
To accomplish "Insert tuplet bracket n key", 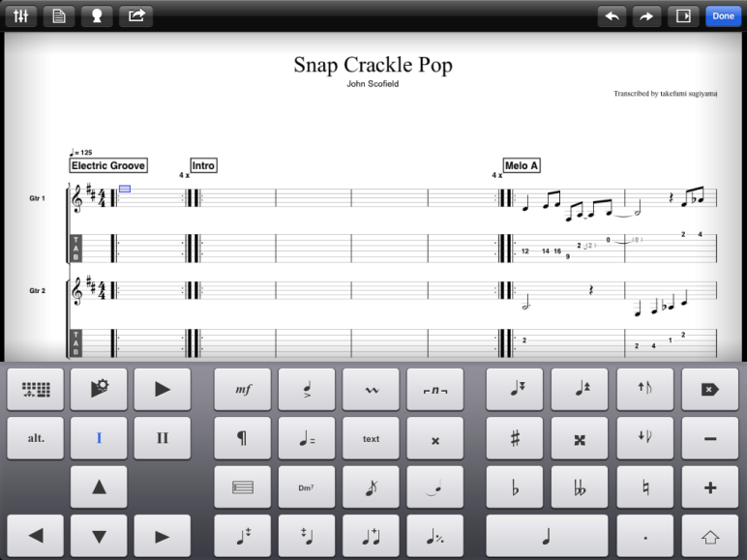I will click(435, 389).
